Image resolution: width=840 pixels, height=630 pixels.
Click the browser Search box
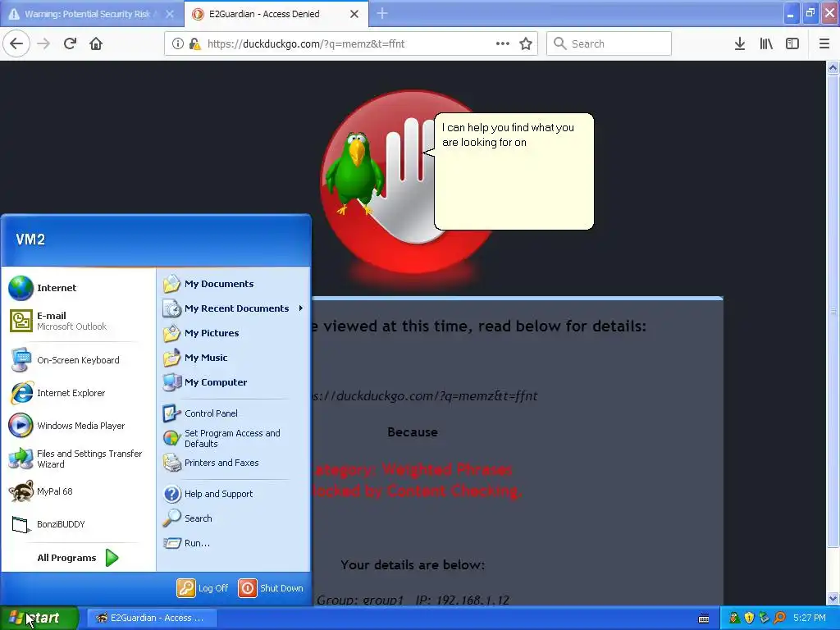(x=609, y=43)
